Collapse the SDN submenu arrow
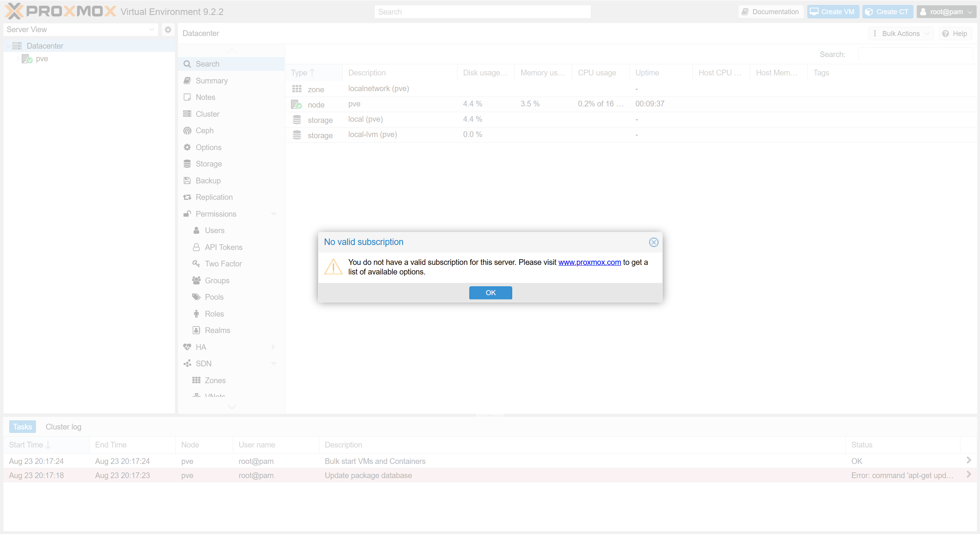980x534 pixels. coord(273,364)
